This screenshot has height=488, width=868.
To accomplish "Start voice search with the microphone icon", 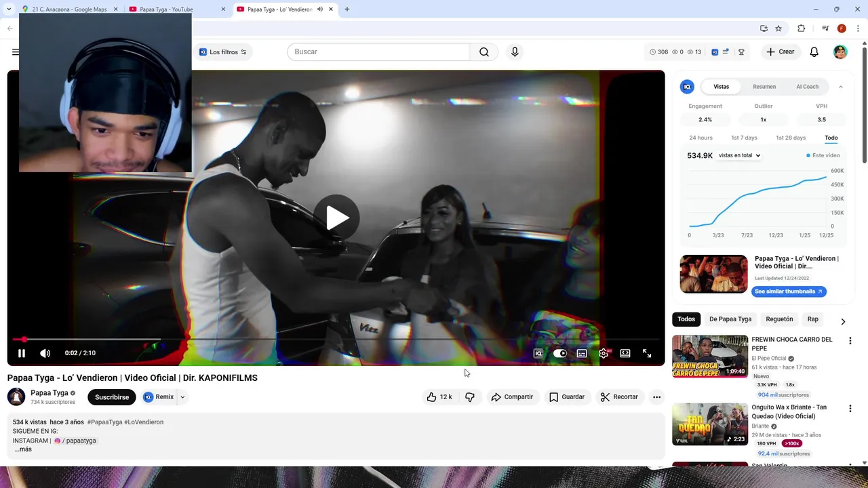I will pyautogui.click(x=515, y=52).
